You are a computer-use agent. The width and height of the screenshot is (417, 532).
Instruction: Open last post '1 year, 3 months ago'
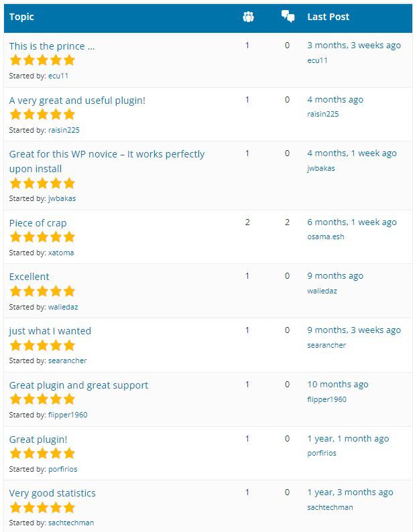(x=350, y=492)
